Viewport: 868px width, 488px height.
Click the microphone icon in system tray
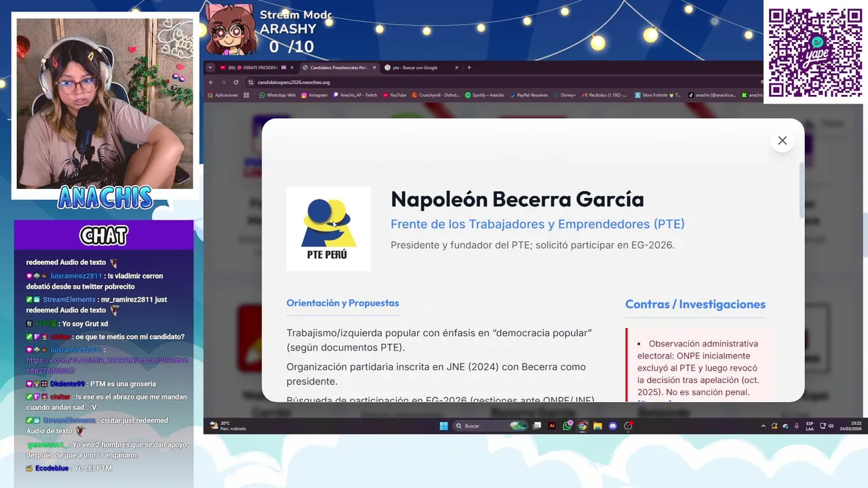796,426
